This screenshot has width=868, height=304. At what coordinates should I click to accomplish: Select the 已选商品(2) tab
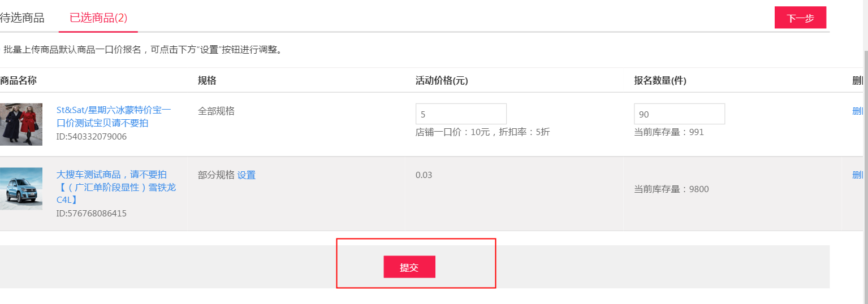pyautogui.click(x=98, y=18)
